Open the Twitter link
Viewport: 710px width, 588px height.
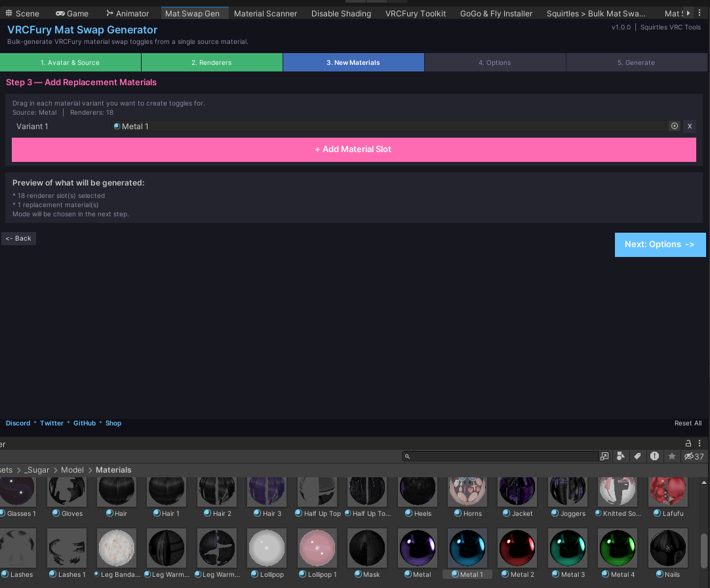point(52,423)
